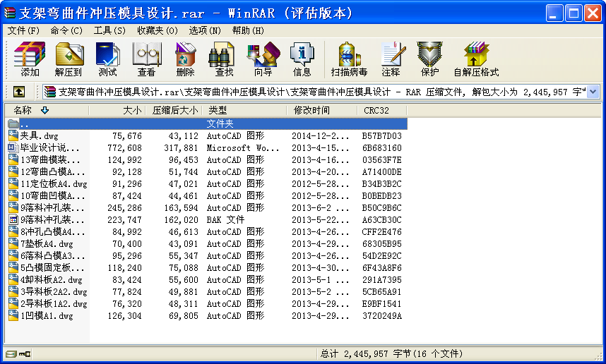The width and height of the screenshot is (606, 364).
Task: Click the WinRAR title bar app icon
Action: (10, 13)
